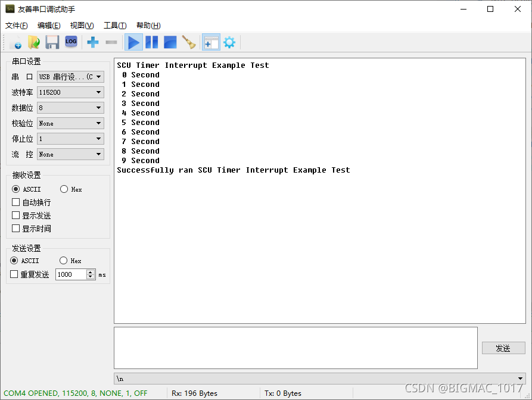Save data using the floppy disk icon

click(52, 42)
